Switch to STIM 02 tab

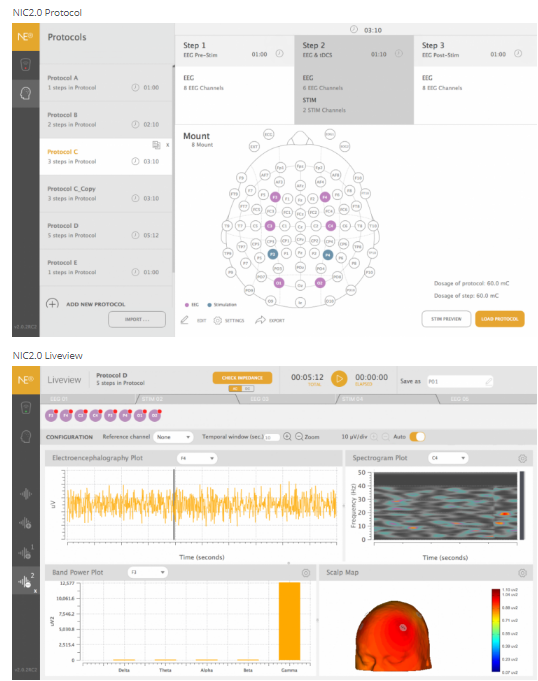(x=189, y=399)
